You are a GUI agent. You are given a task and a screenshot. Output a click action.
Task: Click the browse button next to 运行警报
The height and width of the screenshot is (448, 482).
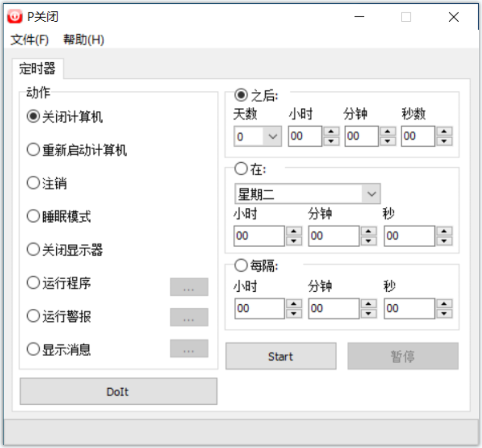(189, 317)
